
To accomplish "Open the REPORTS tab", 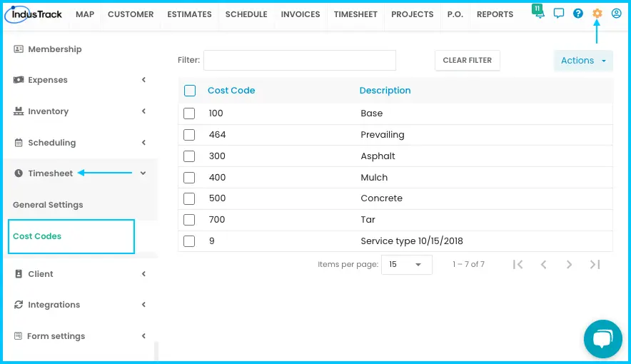I will [x=495, y=14].
